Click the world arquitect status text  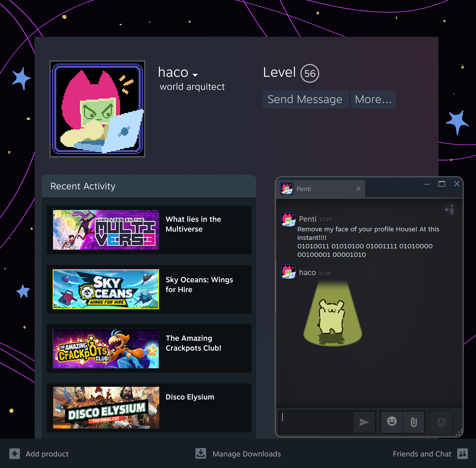click(192, 87)
